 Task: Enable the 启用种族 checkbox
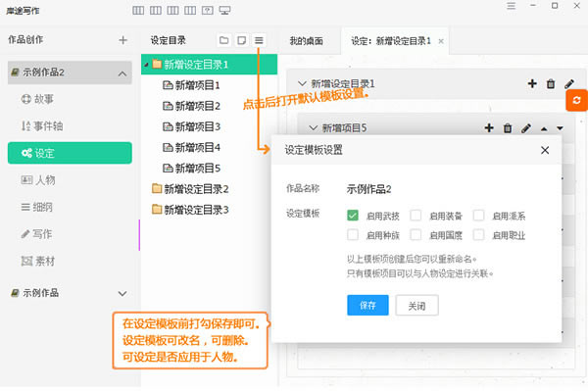pos(353,235)
